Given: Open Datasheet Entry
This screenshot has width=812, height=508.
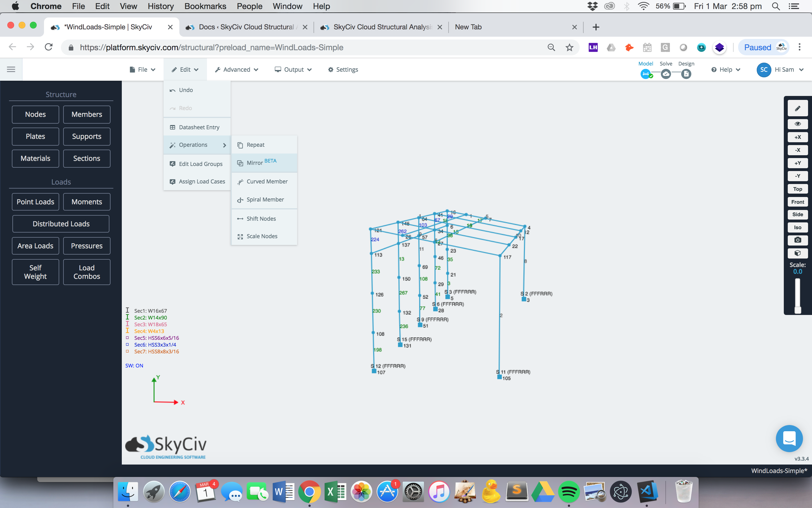Looking at the screenshot, I should 197,127.
